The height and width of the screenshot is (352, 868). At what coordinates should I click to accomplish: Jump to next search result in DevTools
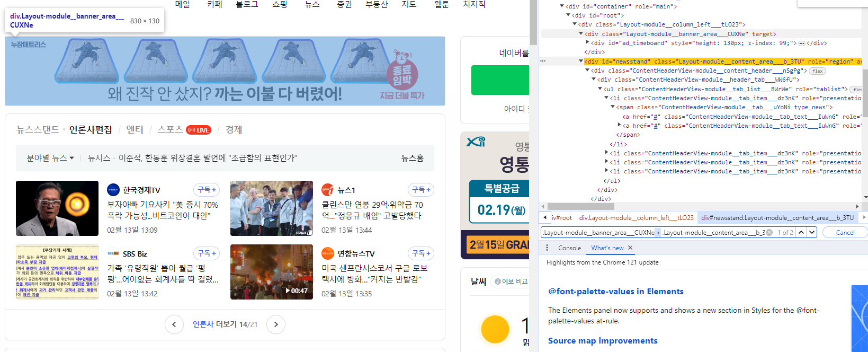coord(812,232)
